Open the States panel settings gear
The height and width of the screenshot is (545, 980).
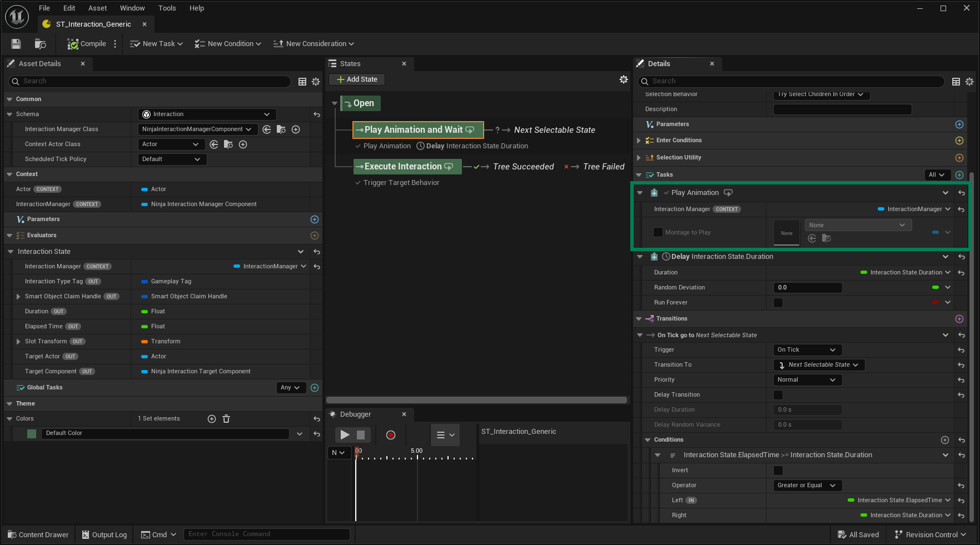click(x=623, y=79)
